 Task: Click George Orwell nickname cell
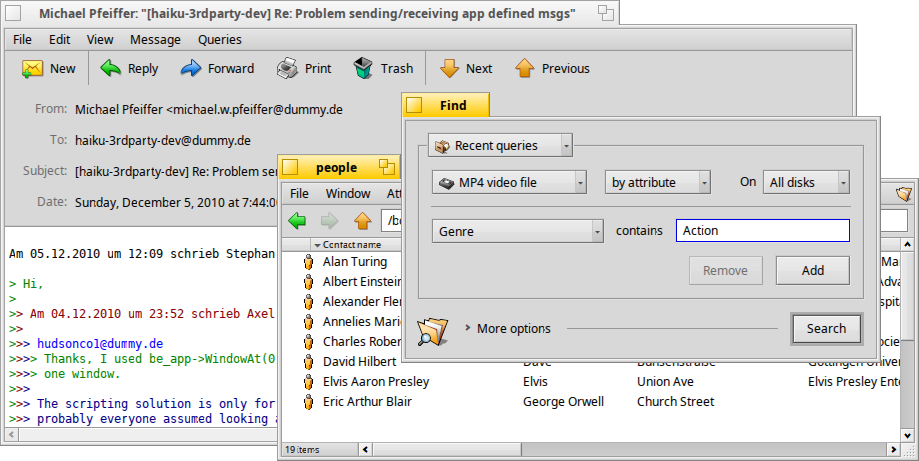(x=563, y=402)
